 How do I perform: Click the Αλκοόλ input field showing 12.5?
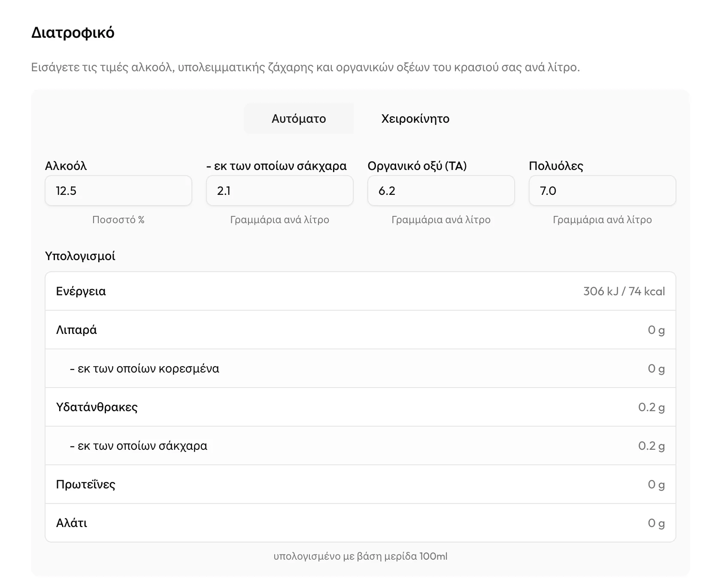(118, 191)
